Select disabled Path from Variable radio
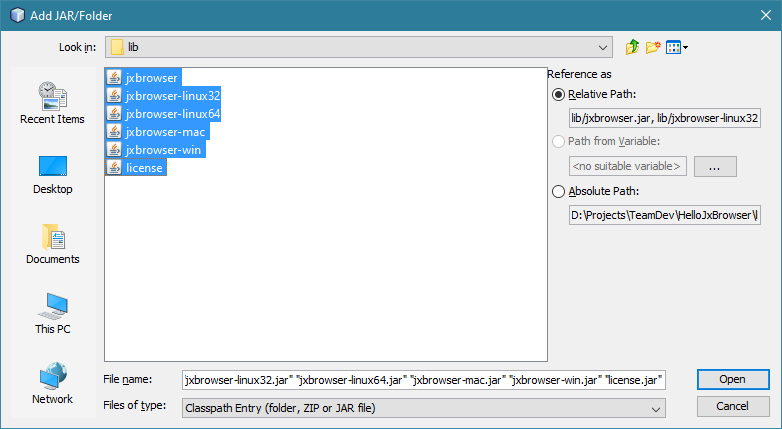This screenshot has width=782, height=429. point(558,141)
